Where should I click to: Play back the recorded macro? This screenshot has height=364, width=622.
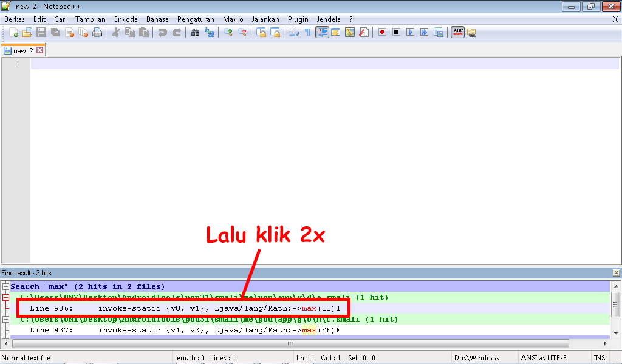[411, 33]
